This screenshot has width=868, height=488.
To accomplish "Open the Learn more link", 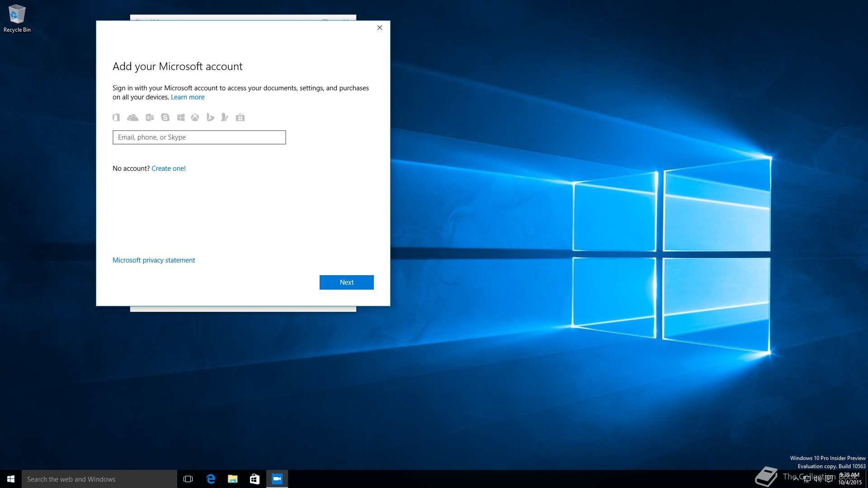I will click(188, 97).
